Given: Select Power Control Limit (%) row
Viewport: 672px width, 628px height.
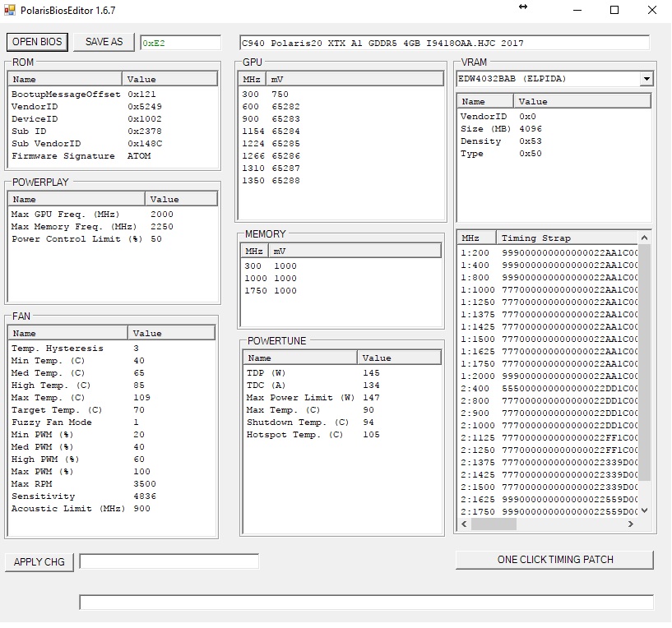Looking at the screenshot, I should [x=113, y=239].
